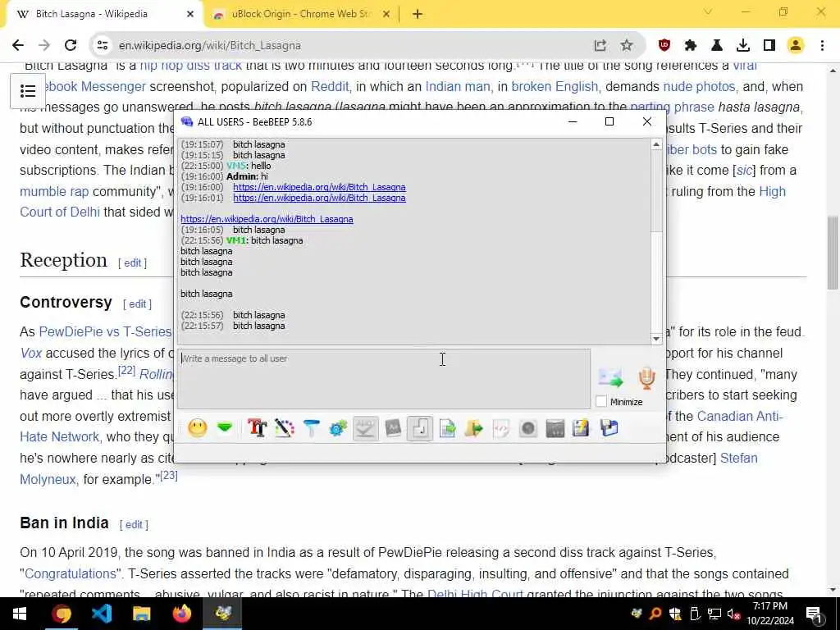
Task: Toggle the pressed note icon in BeeBEEP toolbar
Action: pos(419,428)
